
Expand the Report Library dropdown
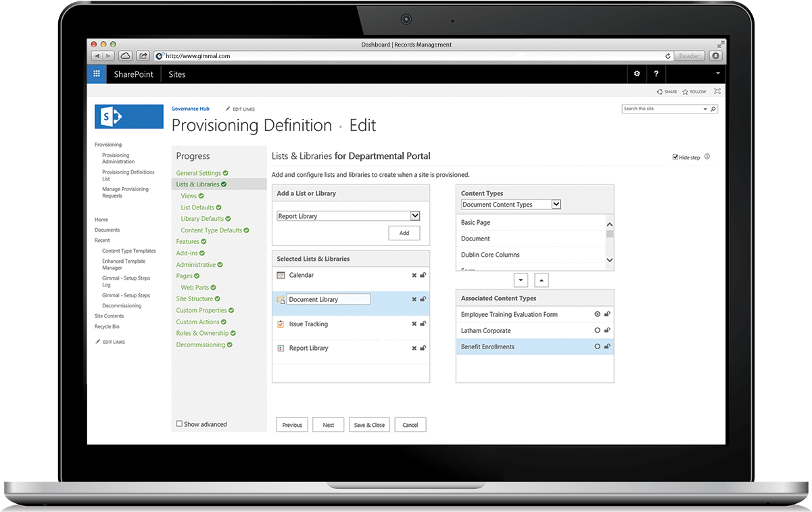point(415,216)
